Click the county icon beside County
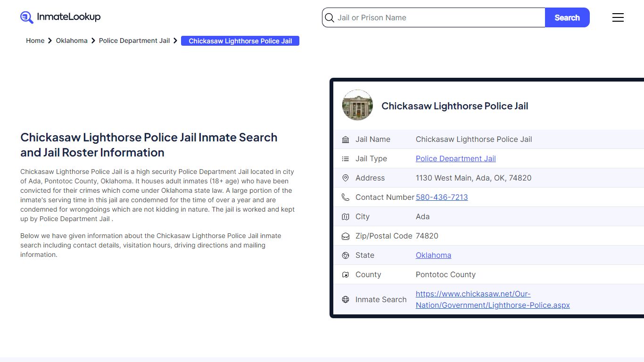The width and height of the screenshot is (644, 362). pyautogui.click(x=346, y=275)
